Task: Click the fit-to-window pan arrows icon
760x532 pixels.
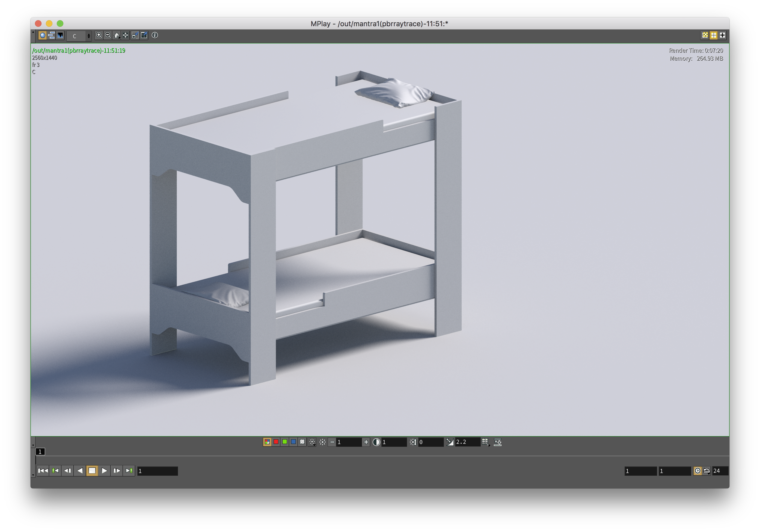Action: pos(126,35)
